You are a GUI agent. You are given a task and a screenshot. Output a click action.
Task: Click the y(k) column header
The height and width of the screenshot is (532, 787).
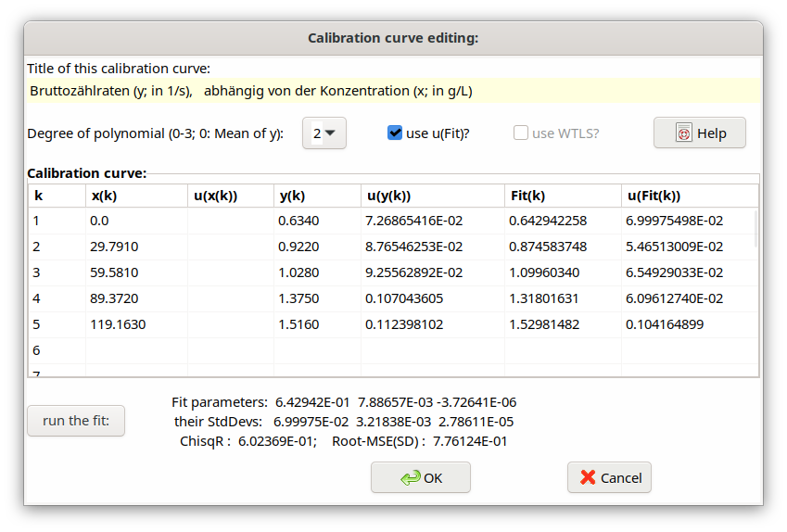click(317, 196)
